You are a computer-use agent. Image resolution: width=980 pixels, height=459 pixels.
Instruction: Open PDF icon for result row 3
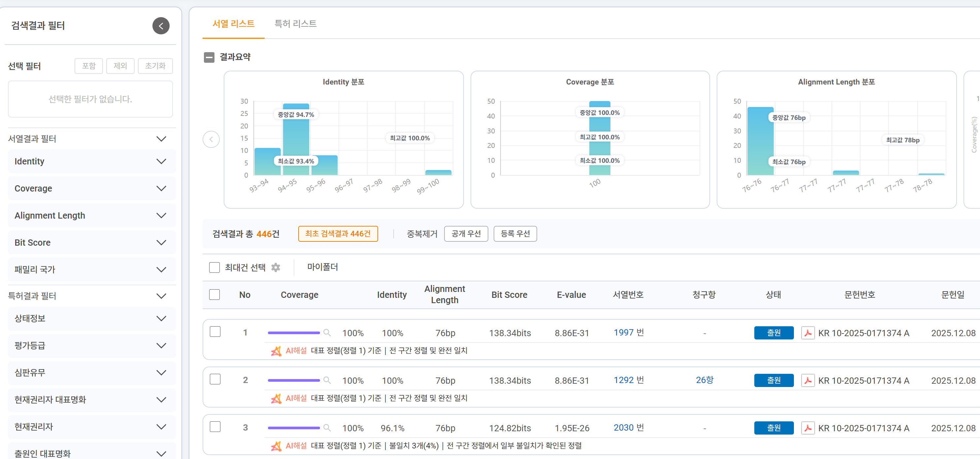click(x=808, y=428)
